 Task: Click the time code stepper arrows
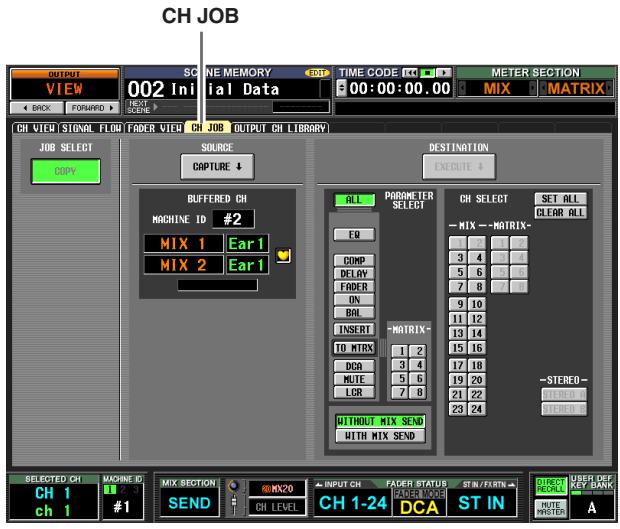[x=341, y=88]
